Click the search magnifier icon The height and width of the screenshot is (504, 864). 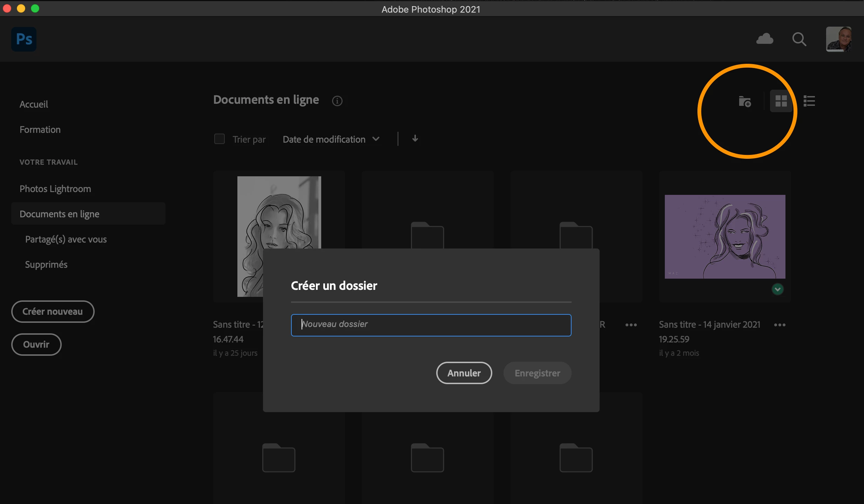[799, 39]
